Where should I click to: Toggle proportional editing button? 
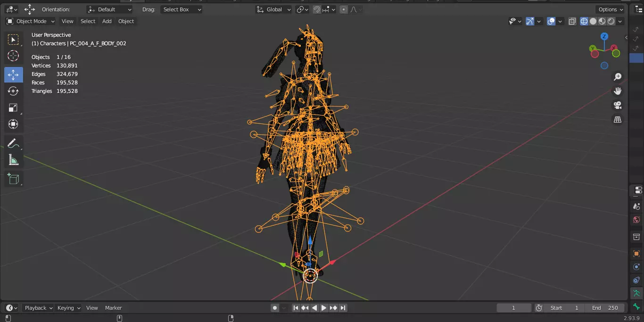tap(344, 9)
